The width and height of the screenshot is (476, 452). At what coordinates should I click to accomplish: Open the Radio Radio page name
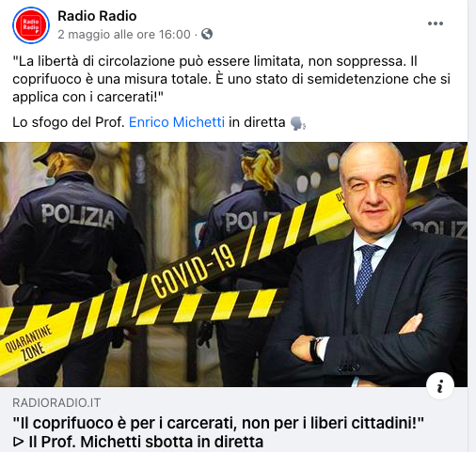pyautogui.click(x=97, y=16)
